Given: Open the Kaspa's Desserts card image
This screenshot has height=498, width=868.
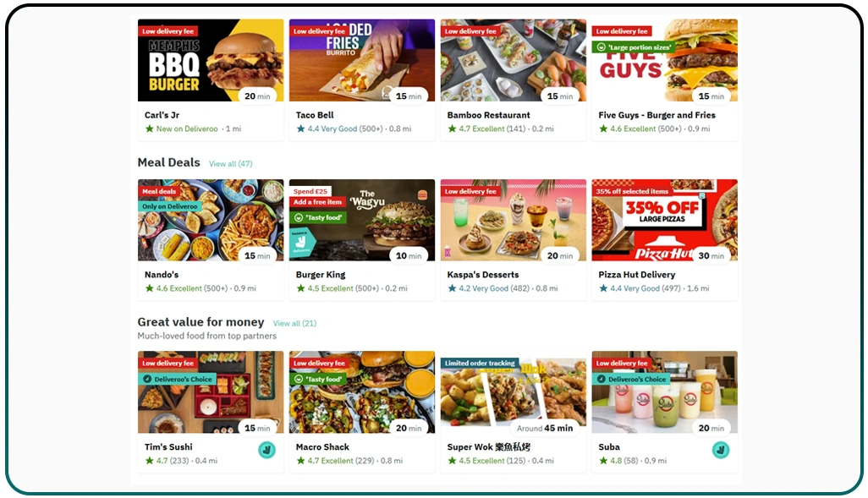Looking at the screenshot, I should pos(514,220).
